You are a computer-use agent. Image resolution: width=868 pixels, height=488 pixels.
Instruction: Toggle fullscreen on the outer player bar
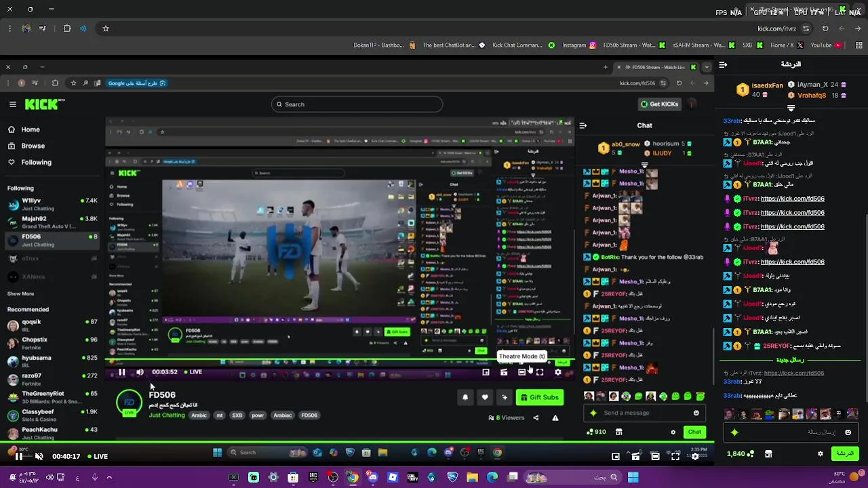(x=675, y=456)
